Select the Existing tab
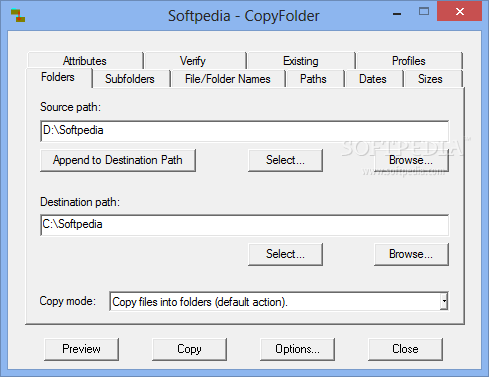Image resolution: width=489 pixels, height=377 pixels. (x=301, y=61)
